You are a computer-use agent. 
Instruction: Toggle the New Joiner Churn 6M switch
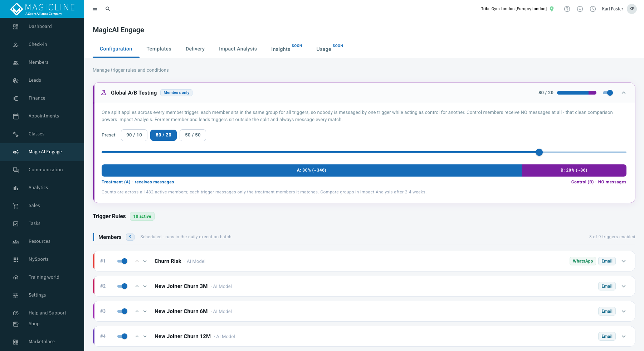pyautogui.click(x=122, y=311)
